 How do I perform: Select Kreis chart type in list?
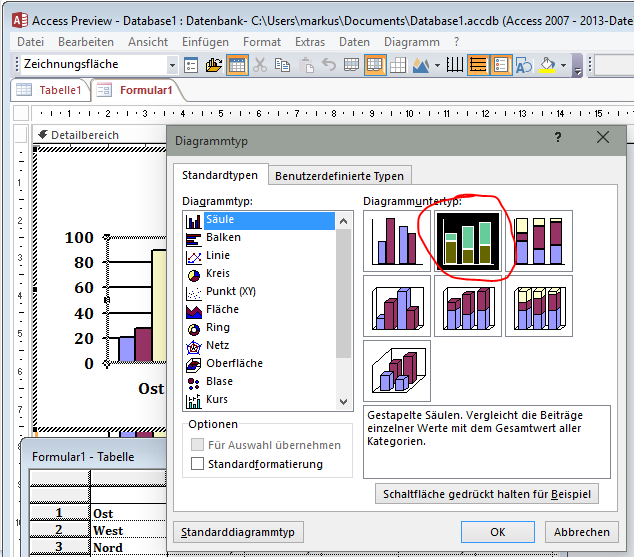coord(216,274)
